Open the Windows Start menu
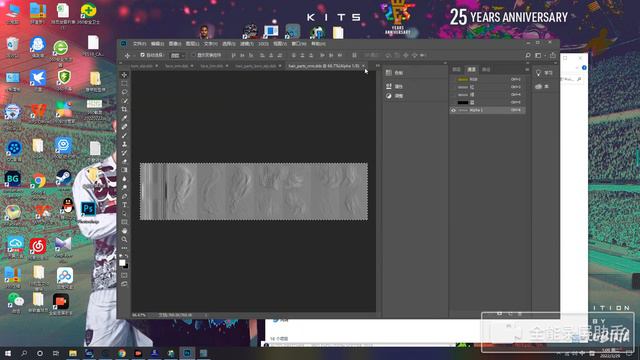 (7, 353)
